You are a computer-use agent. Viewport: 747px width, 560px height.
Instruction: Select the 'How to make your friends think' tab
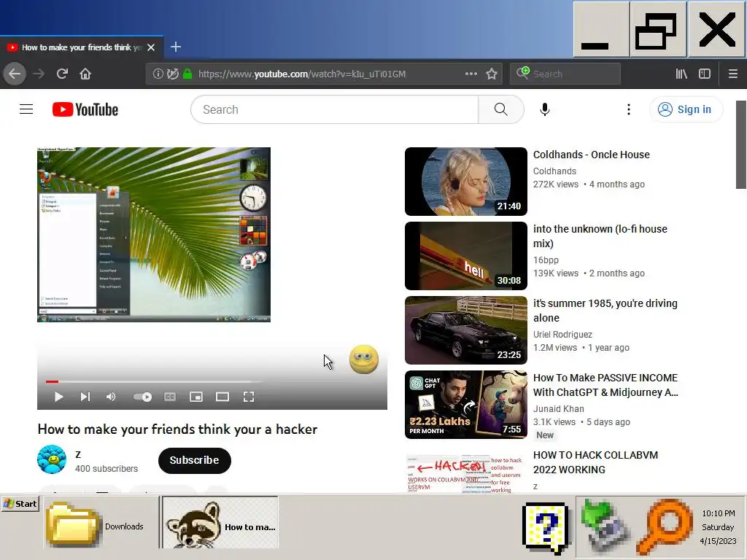coord(82,47)
